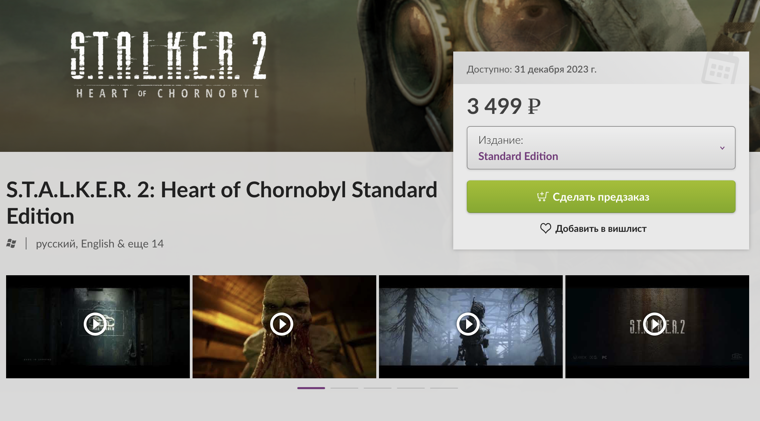Click the S.T.A.L.K.E.R. 2 logo in the banner

168,64
